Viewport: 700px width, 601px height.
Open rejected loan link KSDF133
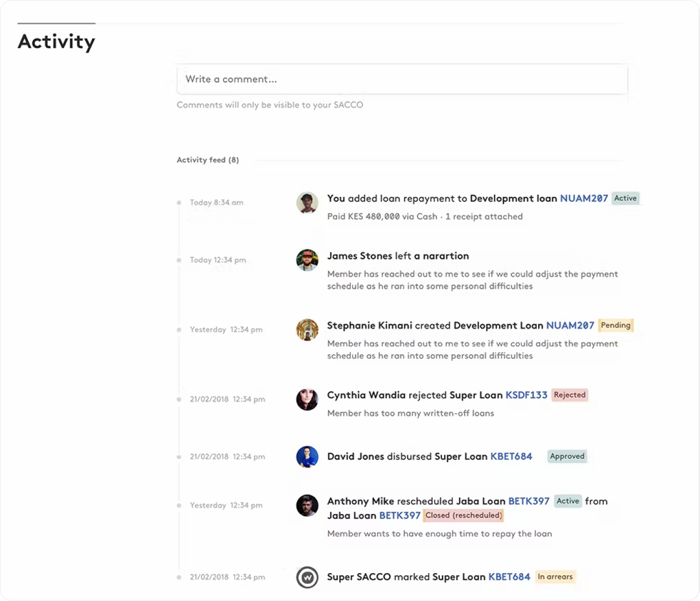point(526,395)
